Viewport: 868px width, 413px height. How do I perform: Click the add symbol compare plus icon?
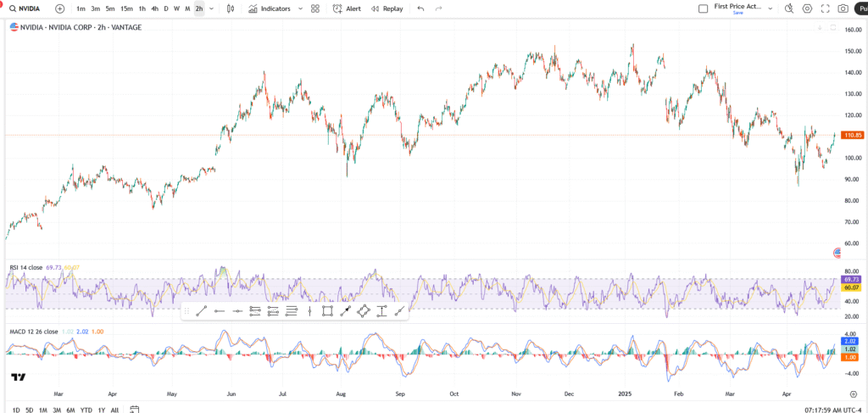click(59, 8)
